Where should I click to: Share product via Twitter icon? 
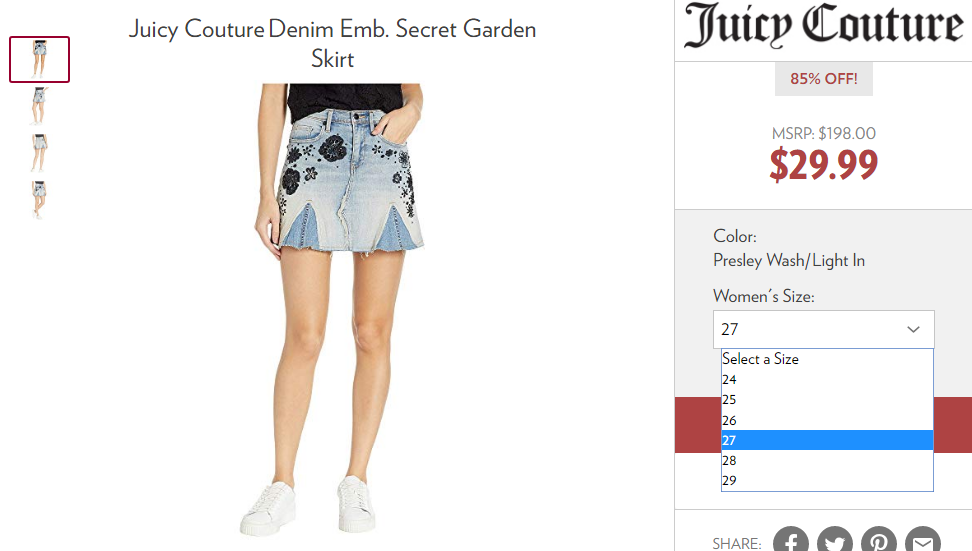[x=834, y=540]
